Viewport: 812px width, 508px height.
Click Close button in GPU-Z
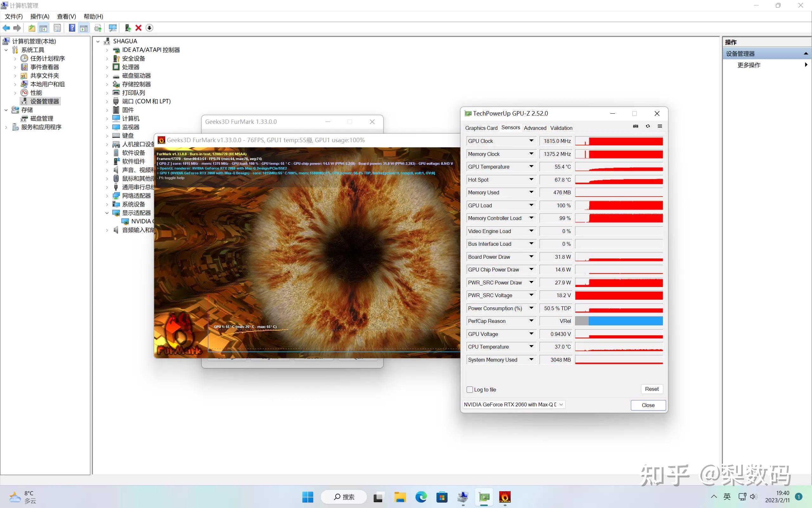648,405
